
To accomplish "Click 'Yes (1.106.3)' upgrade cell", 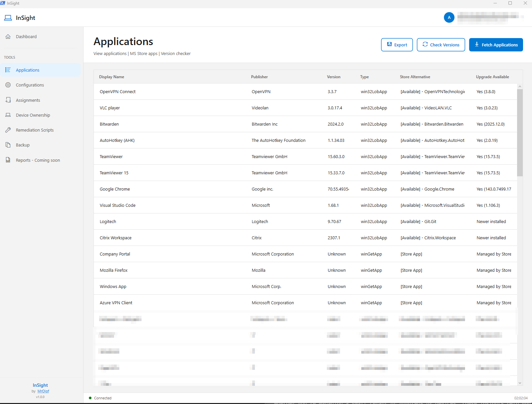I will point(488,205).
